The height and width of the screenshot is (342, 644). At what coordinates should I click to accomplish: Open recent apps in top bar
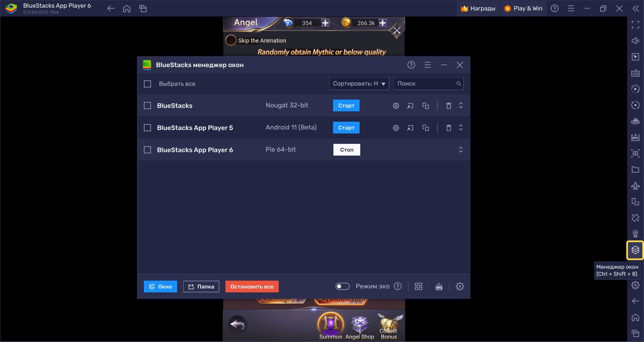tap(143, 9)
